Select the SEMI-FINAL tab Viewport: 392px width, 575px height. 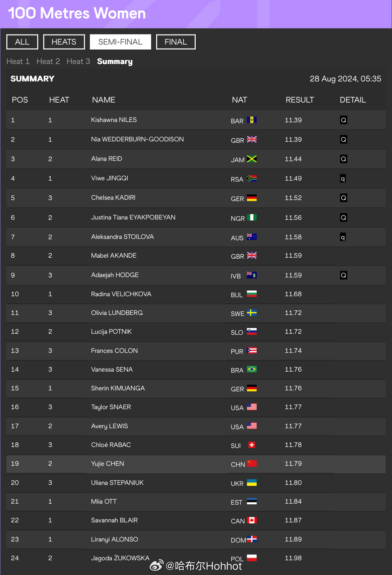pos(120,42)
